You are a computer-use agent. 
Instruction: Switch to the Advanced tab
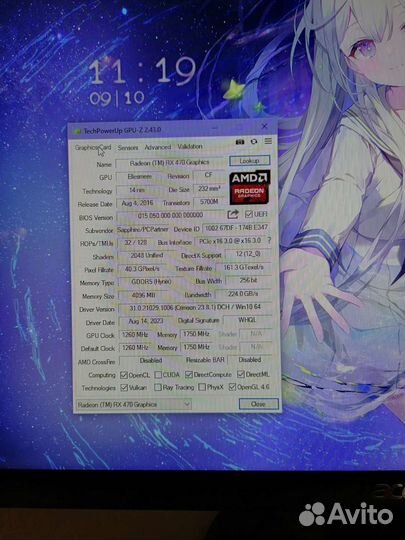(x=158, y=147)
